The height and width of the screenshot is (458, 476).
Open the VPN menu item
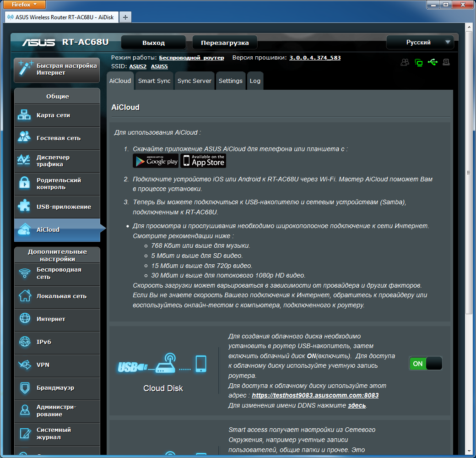point(57,365)
